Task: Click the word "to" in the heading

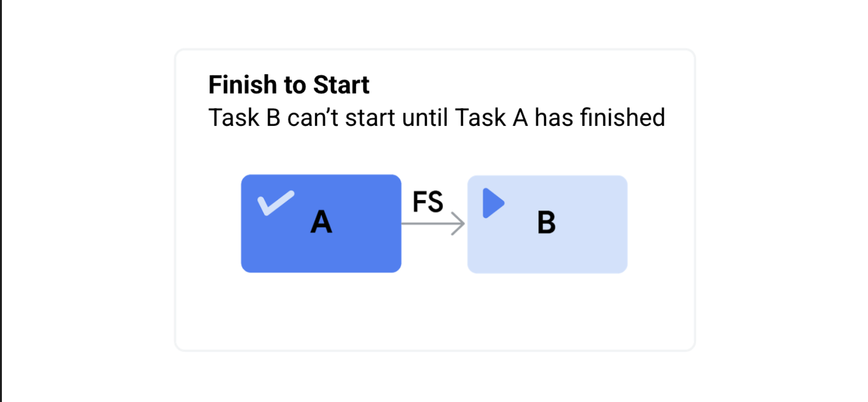Action: point(295,86)
